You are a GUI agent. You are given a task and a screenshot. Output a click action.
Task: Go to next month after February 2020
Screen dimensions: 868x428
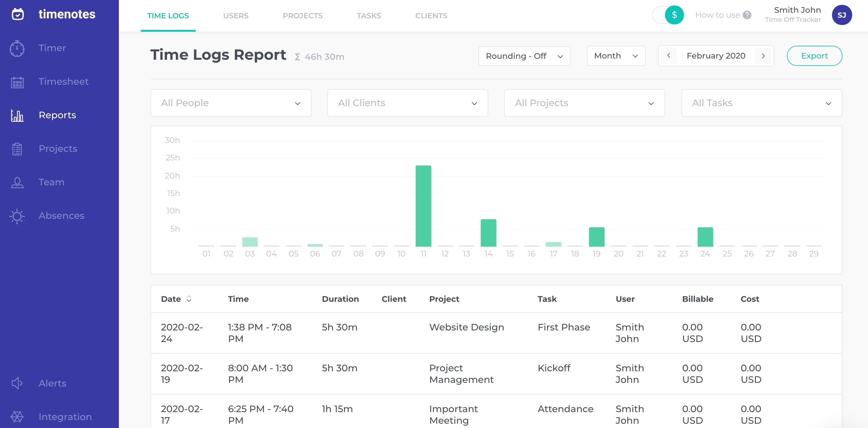point(763,56)
